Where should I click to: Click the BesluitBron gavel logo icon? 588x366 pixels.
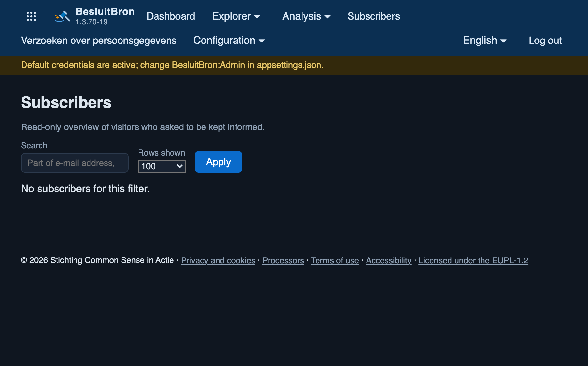(62, 16)
